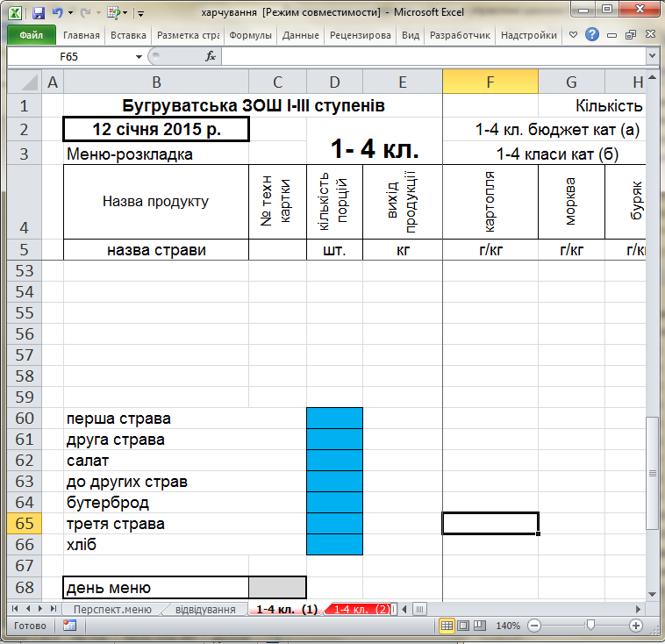
Task: Switch to the red '1-4 кл. (2)' sheet tab
Action: 361,609
